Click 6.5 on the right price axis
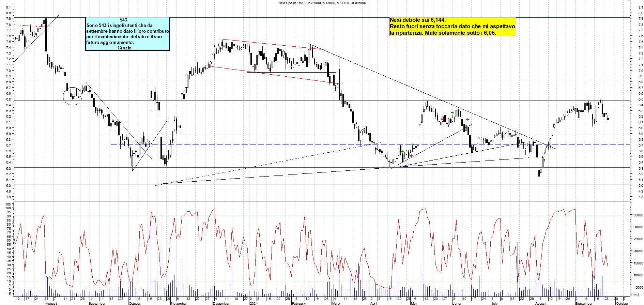The height and width of the screenshot is (305, 644). (641, 99)
